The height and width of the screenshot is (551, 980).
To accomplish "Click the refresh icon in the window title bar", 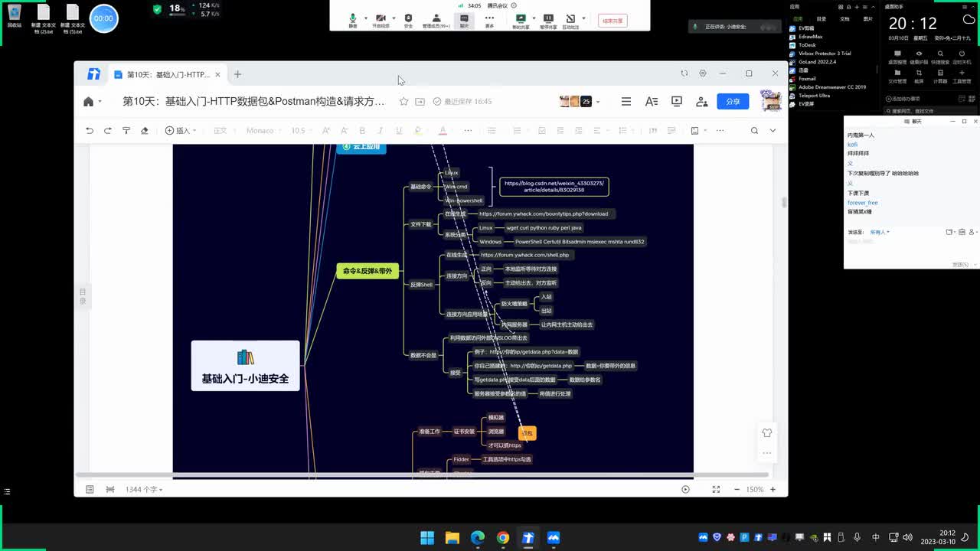I will click(684, 73).
